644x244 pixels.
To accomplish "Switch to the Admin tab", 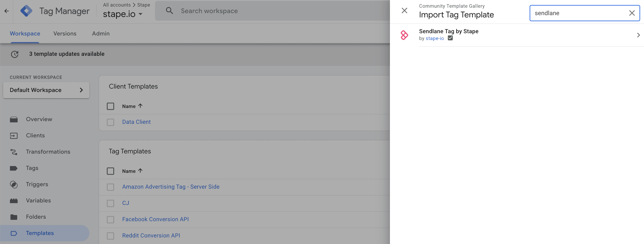I will click(100, 33).
